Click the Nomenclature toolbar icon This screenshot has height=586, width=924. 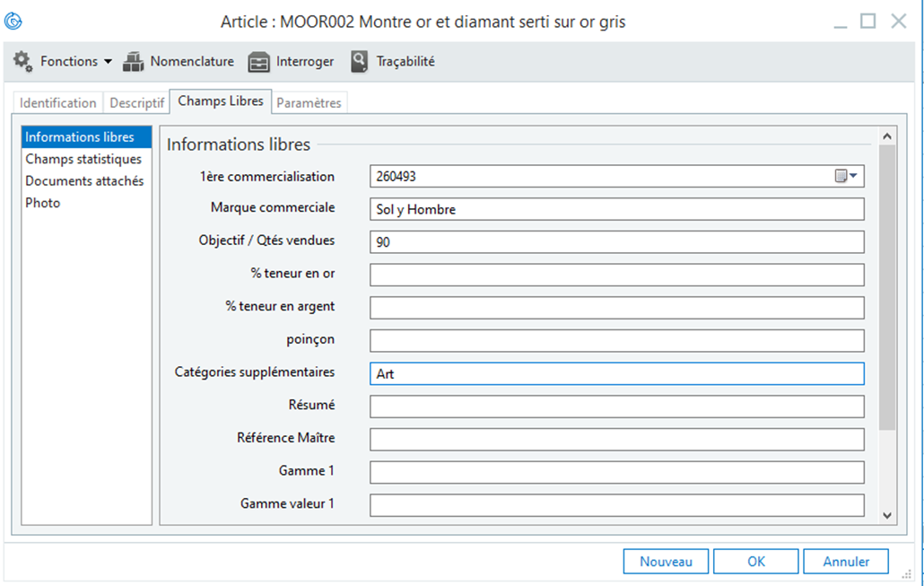(134, 62)
